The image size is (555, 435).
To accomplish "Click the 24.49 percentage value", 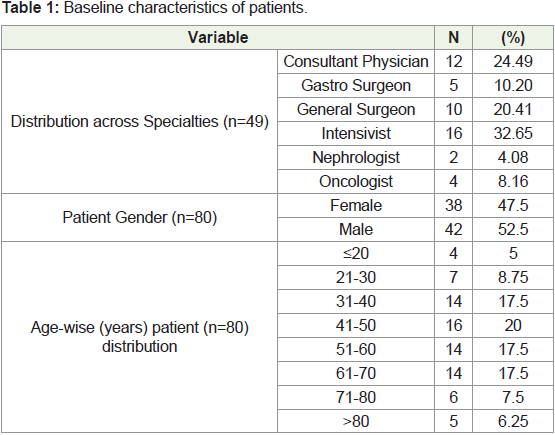I will pos(513,62).
